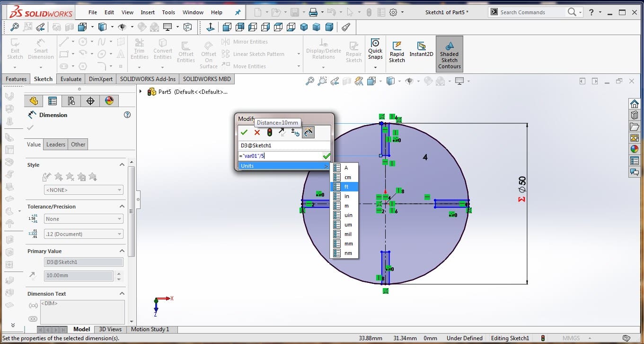Image resolution: width=644 pixels, height=344 pixels.
Task: Expand the Part5 tree node
Action: point(141,91)
